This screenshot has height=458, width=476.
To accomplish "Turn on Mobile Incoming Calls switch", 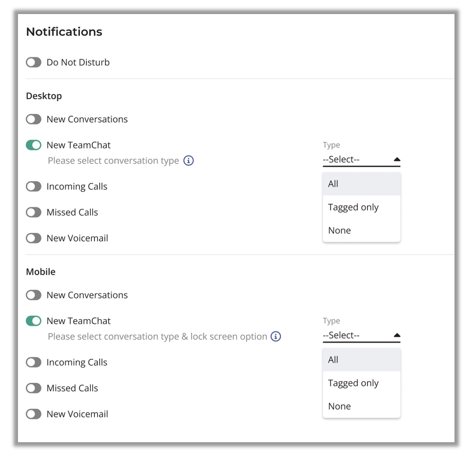I will (34, 362).
